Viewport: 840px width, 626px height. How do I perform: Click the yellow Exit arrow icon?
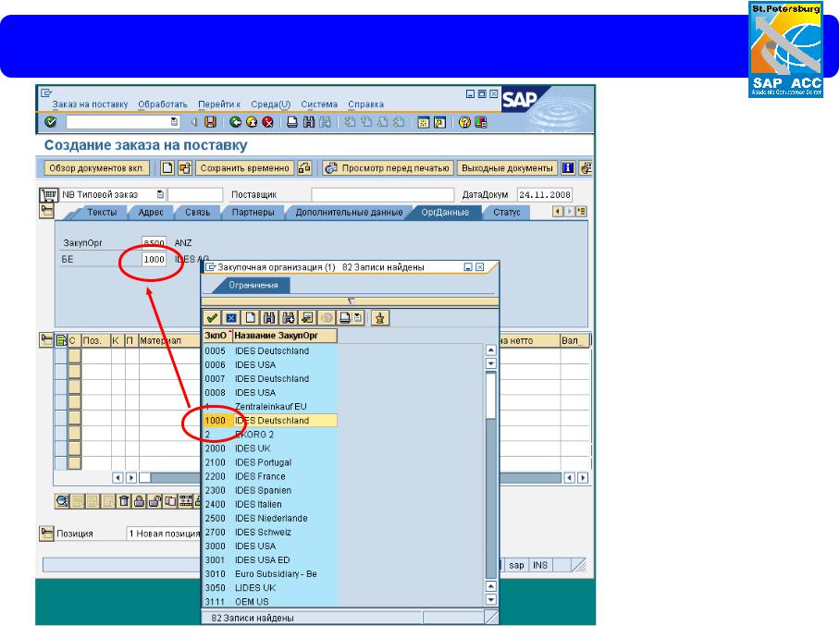pyautogui.click(x=252, y=122)
